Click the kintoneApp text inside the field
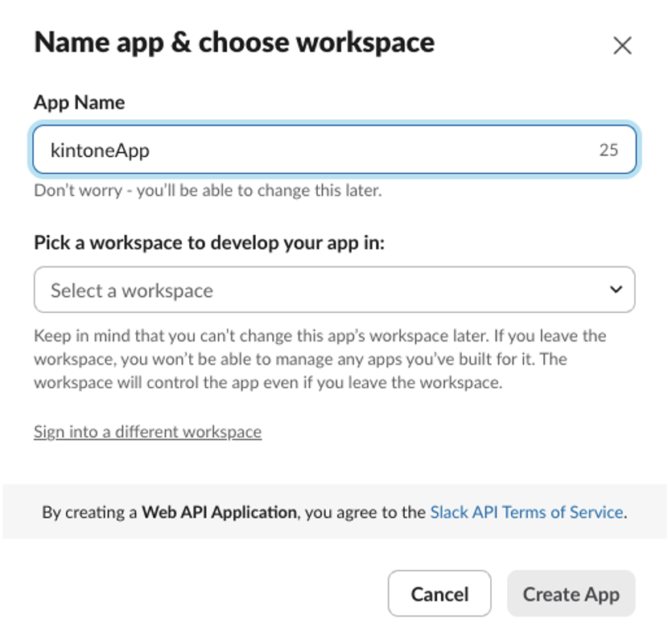Image resolution: width=668 pixels, height=644 pixels. point(100,151)
